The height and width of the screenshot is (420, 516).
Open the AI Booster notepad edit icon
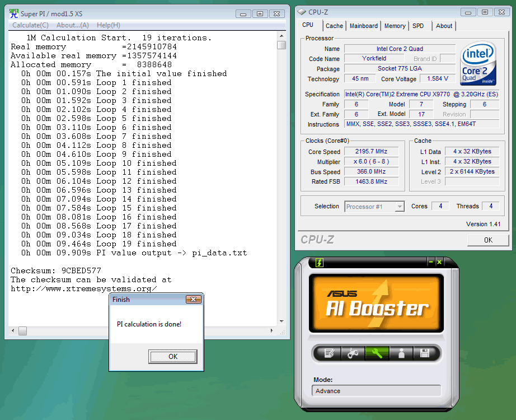pyautogui.click(x=329, y=353)
